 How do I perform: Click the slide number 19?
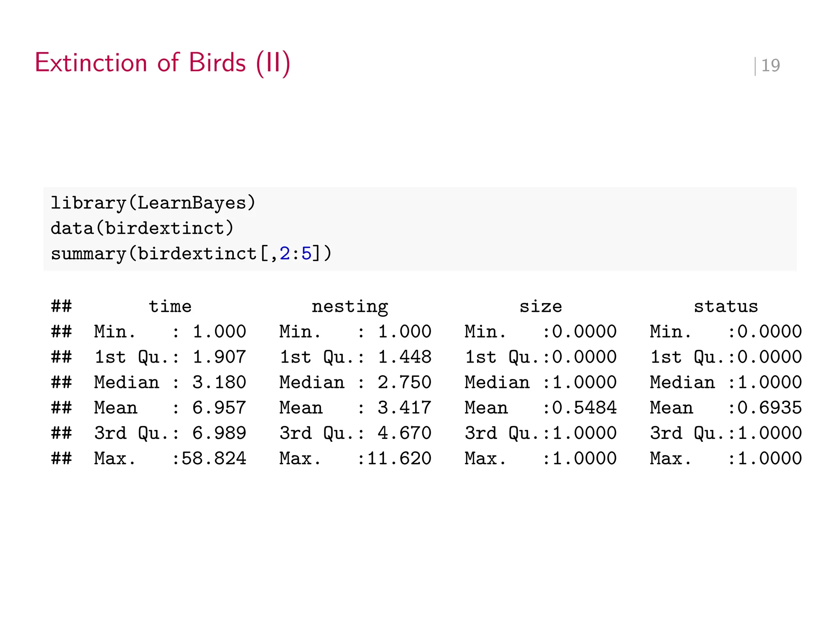click(x=771, y=66)
